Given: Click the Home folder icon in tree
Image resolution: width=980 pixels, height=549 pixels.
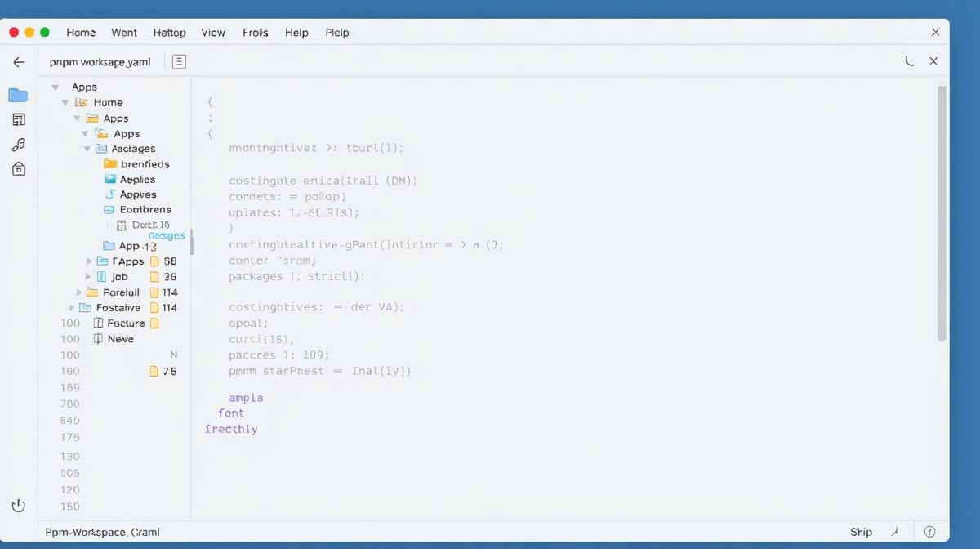Looking at the screenshot, I should (81, 102).
